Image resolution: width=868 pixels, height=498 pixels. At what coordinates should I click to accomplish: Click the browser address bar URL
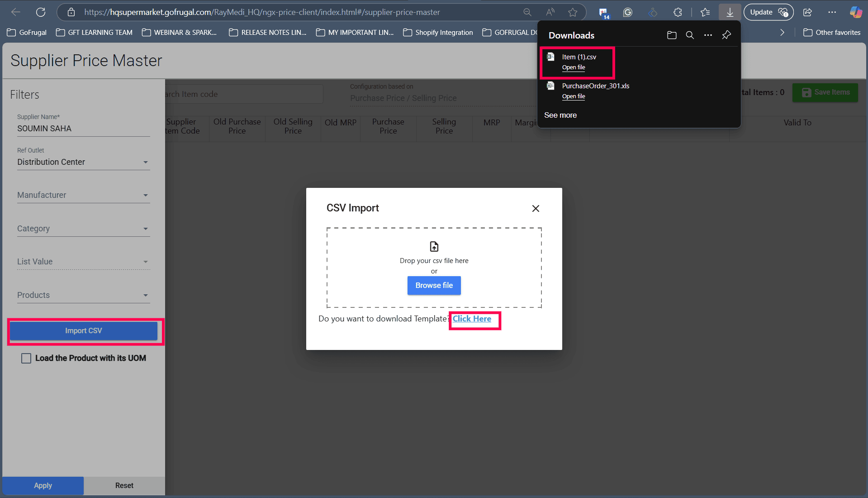(x=262, y=12)
